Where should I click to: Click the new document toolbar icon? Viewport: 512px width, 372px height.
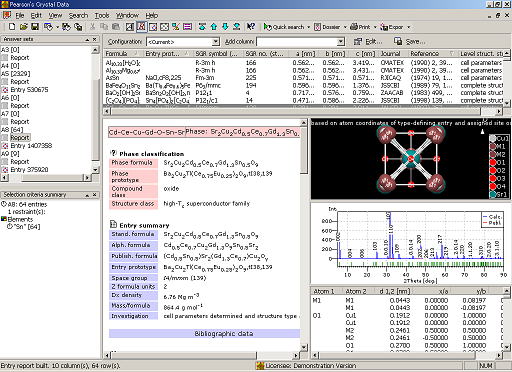(12, 27)
